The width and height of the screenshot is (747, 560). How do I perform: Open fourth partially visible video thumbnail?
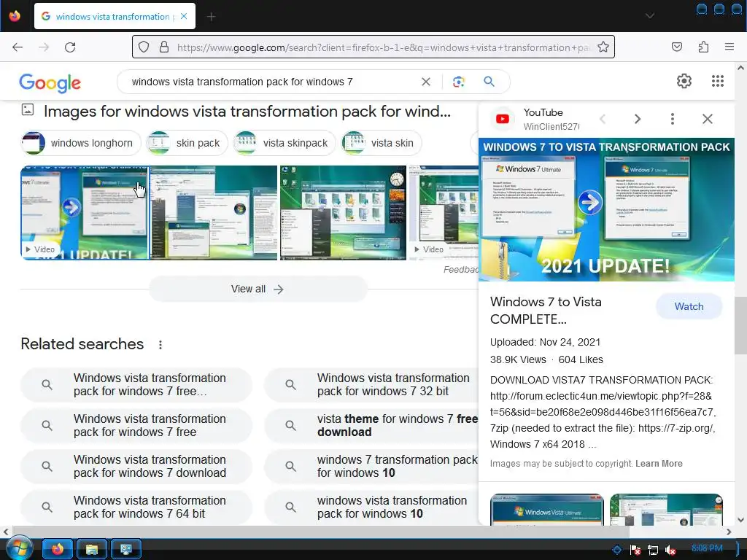click(444, 213)
